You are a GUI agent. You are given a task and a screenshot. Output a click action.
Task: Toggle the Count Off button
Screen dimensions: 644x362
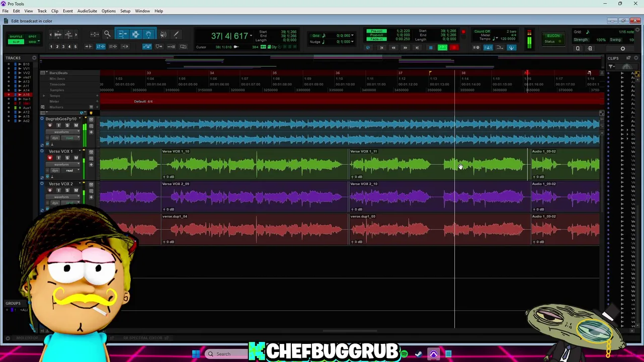tap(482, 31)
